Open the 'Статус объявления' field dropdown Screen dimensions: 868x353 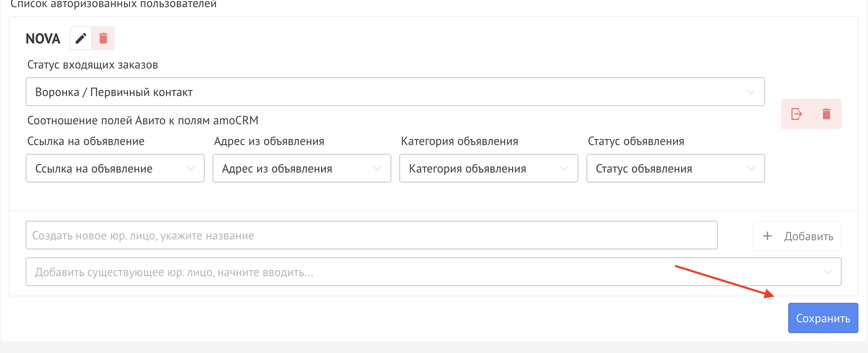pos(676,168)
